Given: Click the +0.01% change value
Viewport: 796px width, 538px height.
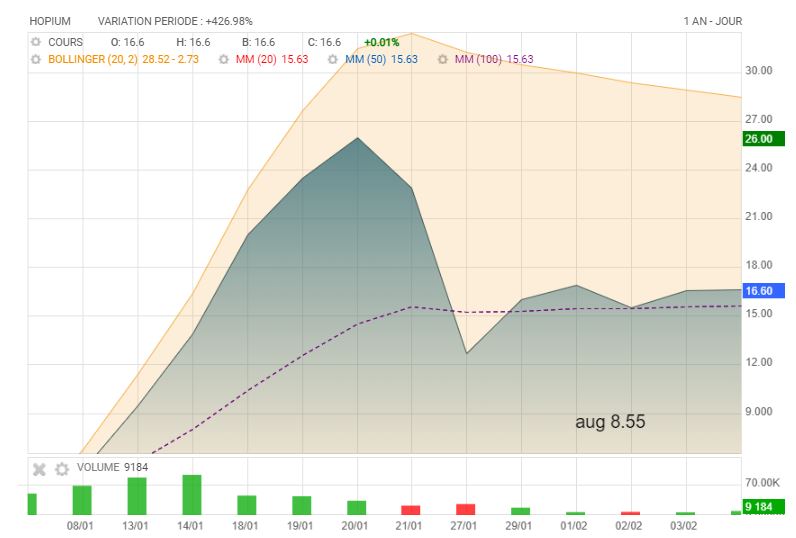Looking at the screenshot, I should (x=382, y=42).
